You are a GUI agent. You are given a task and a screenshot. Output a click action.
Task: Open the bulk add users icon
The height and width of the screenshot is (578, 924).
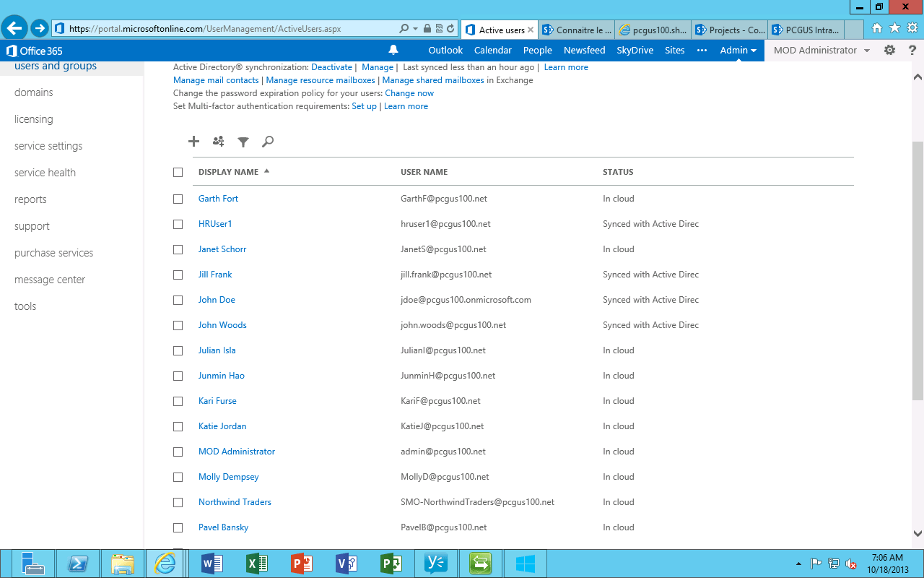(218, 142)
